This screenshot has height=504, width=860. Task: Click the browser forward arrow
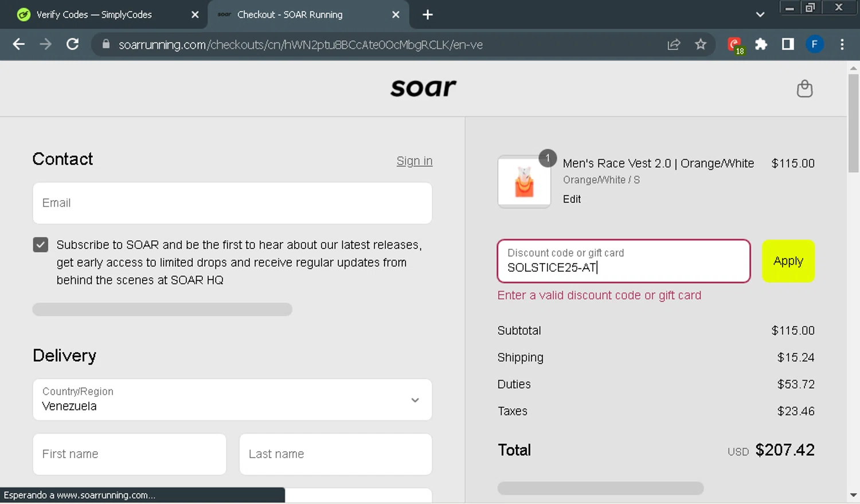click(45, 44)
